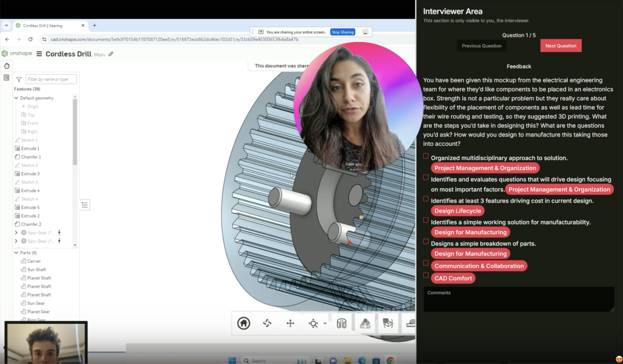
Task: Open the feature list toggle icon at viewport edge
Action: click(x=85, y=205)
